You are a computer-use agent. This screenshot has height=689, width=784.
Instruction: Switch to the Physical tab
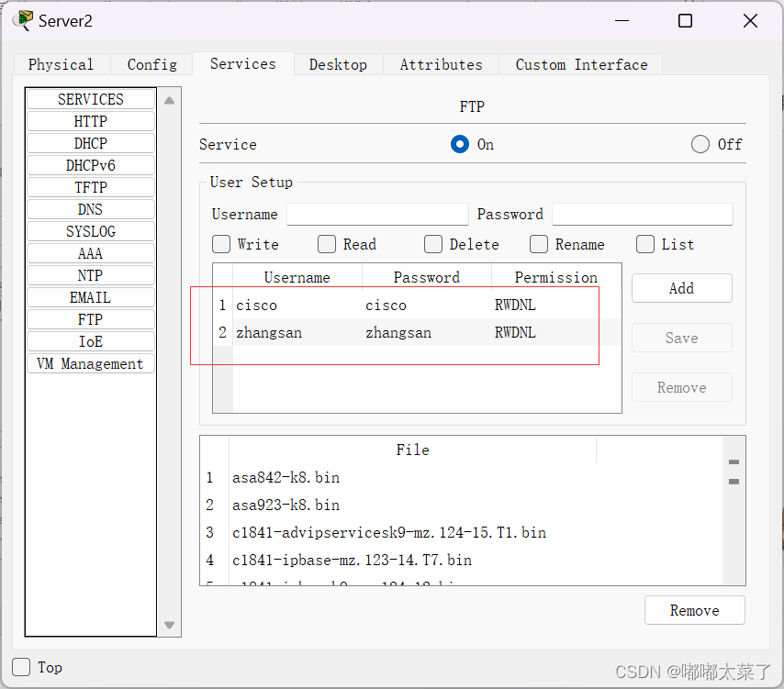61,64
